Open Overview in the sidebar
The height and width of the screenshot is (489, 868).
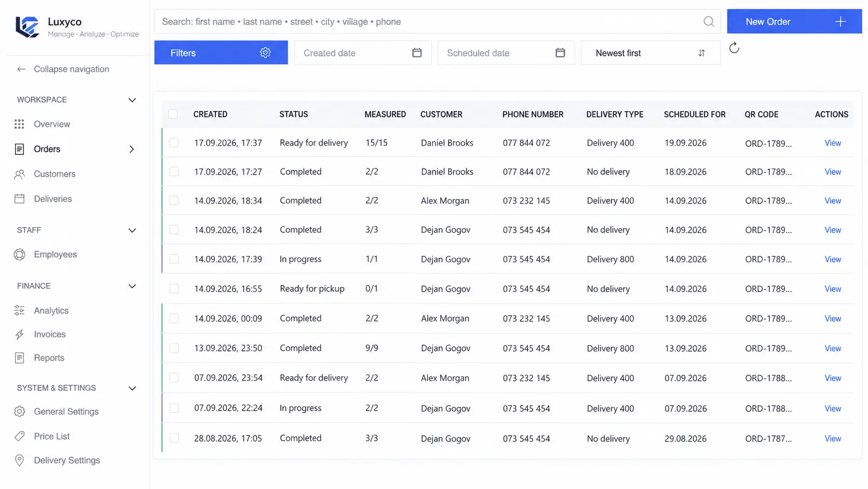pos(52,124)
